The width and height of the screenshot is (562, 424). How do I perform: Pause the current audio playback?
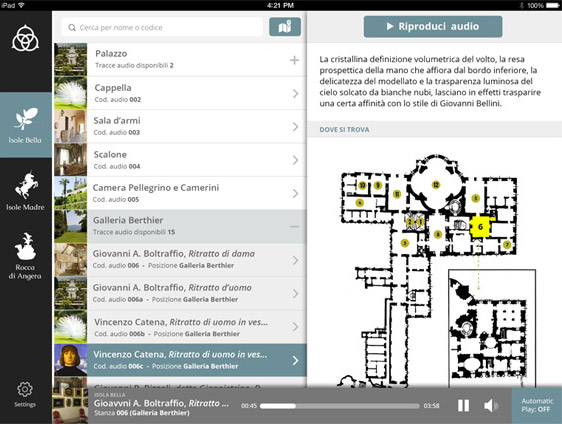tap(463, 405)
